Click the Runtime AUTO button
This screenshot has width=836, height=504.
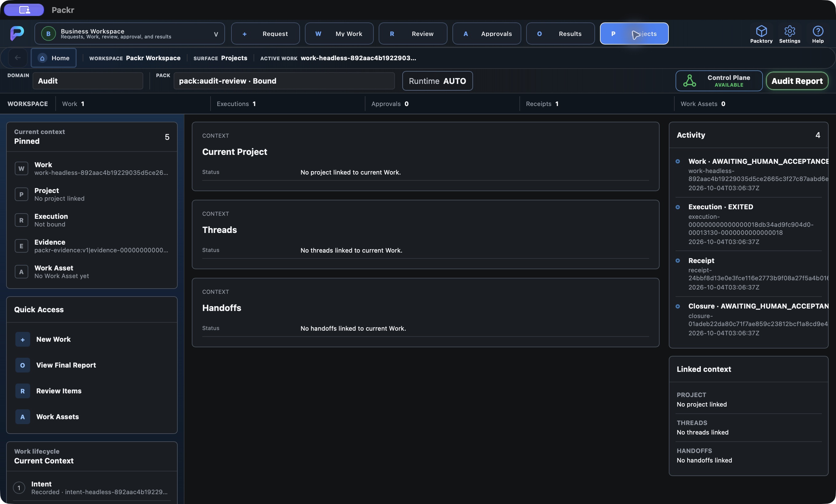coord(437,81)
